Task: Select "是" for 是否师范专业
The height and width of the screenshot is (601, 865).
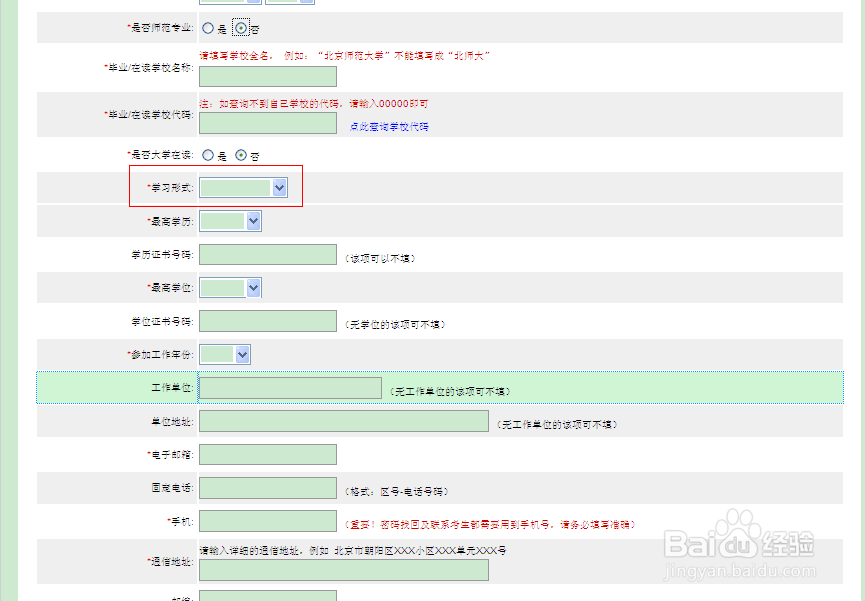Action: [x=207, y=27]
